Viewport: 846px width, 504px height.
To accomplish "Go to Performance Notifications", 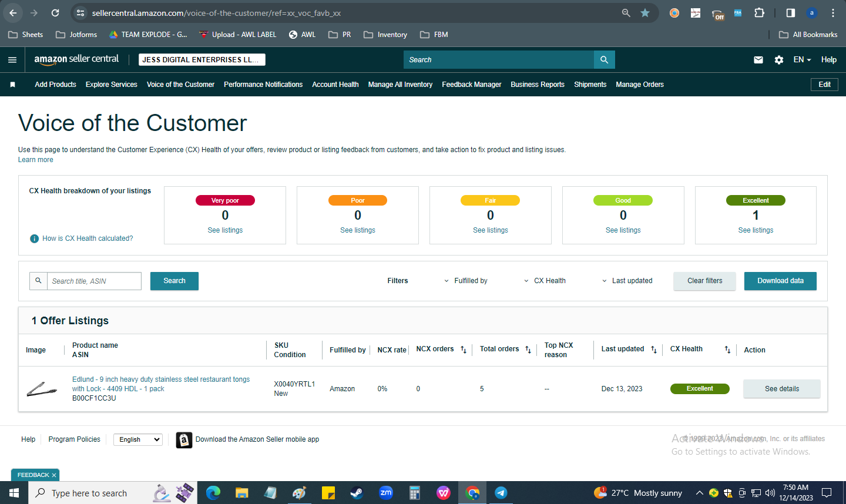I will point(263,85).
